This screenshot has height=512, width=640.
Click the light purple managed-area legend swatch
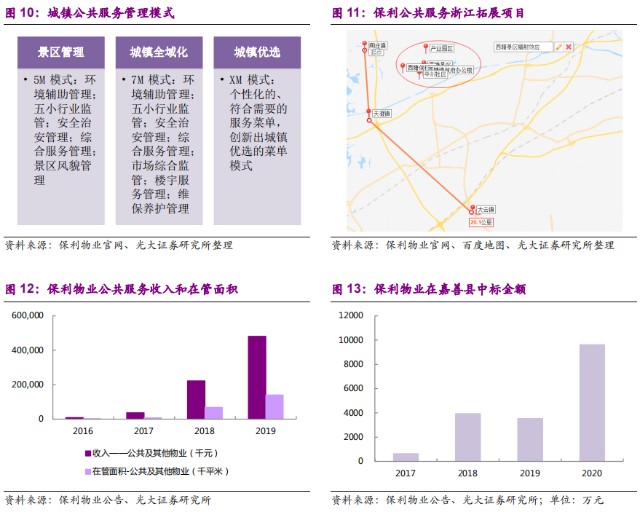(88, 472)
